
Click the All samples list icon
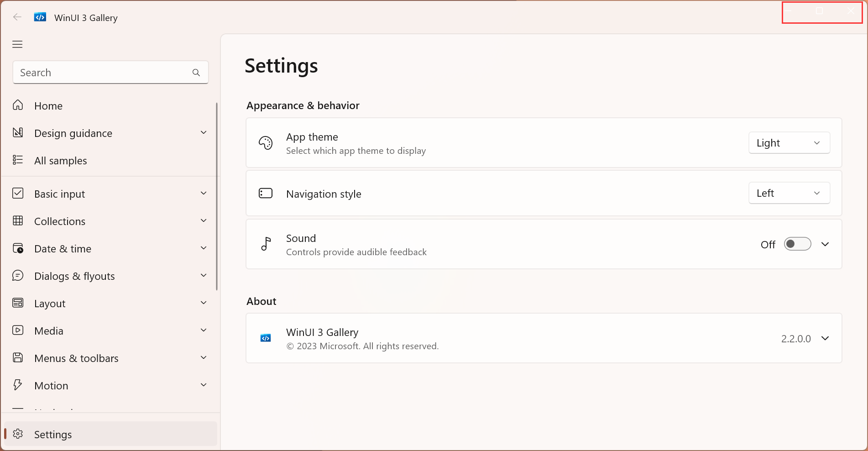pyautogui.click(x=18, y=160)
